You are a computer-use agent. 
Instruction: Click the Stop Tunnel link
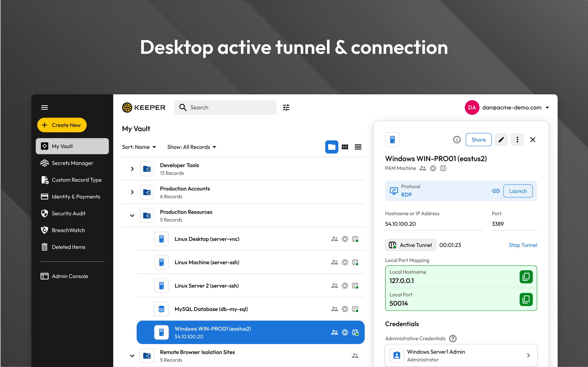(x=523, y=245)
